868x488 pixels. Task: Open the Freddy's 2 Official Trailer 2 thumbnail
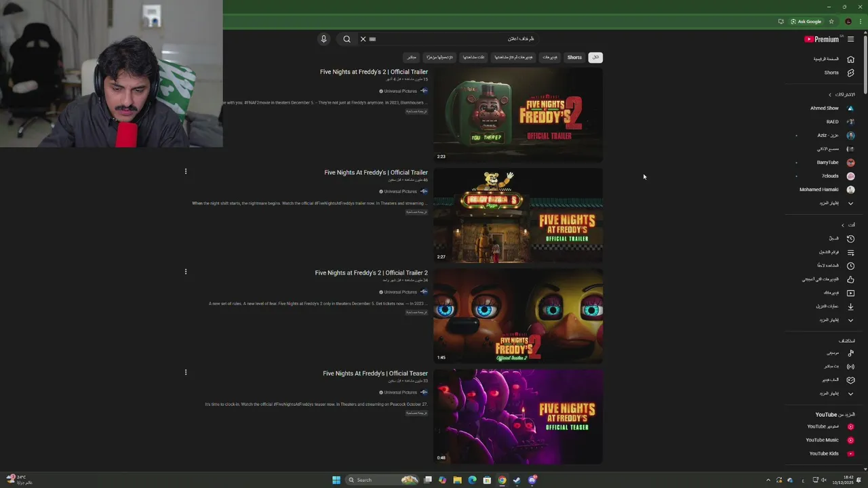(518, 316)
